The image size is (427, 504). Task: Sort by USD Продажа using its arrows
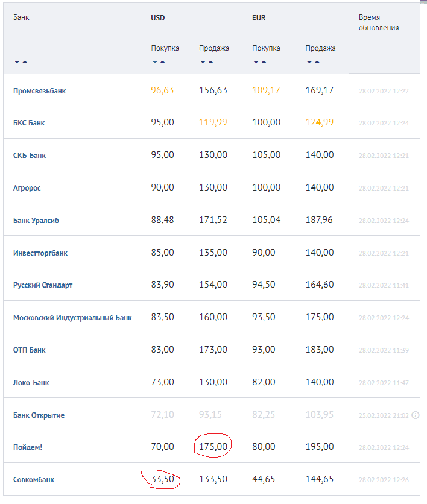coord(207,62)
